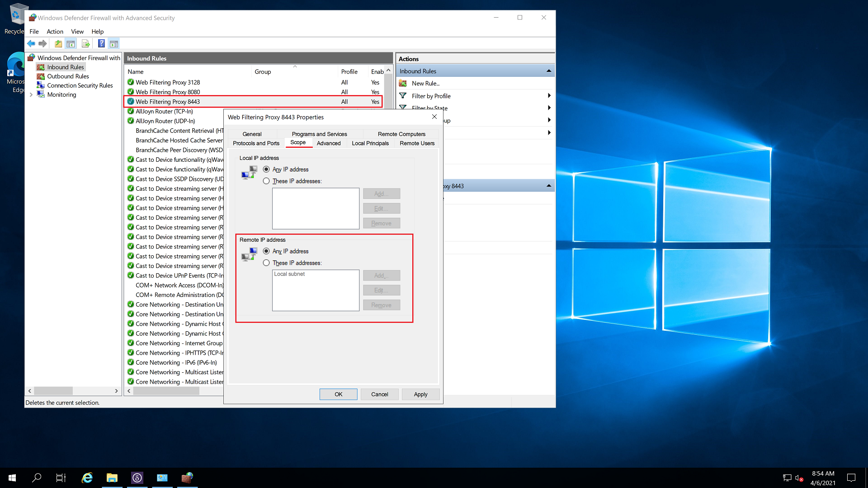
Task: Click the Add button under Remote IP address
Action: coord(380,275)
